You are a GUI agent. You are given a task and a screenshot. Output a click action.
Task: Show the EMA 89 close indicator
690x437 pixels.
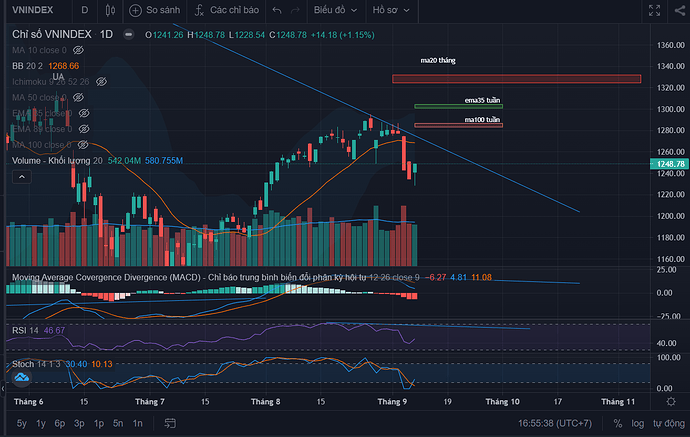click(84, 129)
